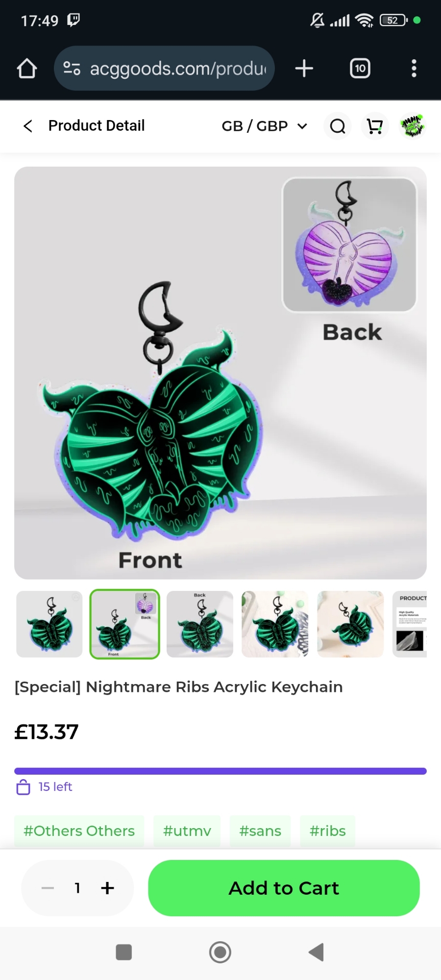Tap the site settings icon in address bar
The width and height of the screenshot is (441, 980).
point(72,69)
